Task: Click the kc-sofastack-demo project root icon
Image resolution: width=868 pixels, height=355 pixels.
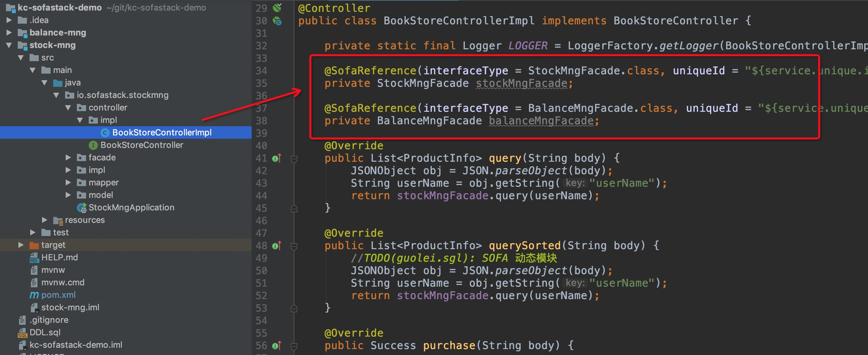Action: pos(11,8)
